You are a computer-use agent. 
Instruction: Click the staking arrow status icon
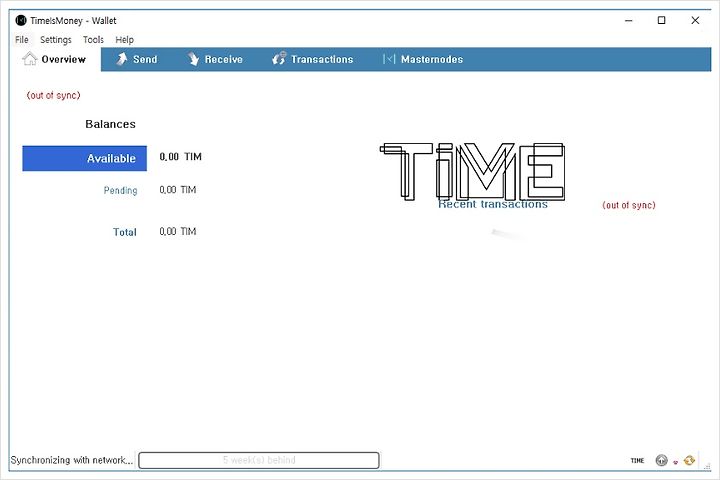click(661, 460)
